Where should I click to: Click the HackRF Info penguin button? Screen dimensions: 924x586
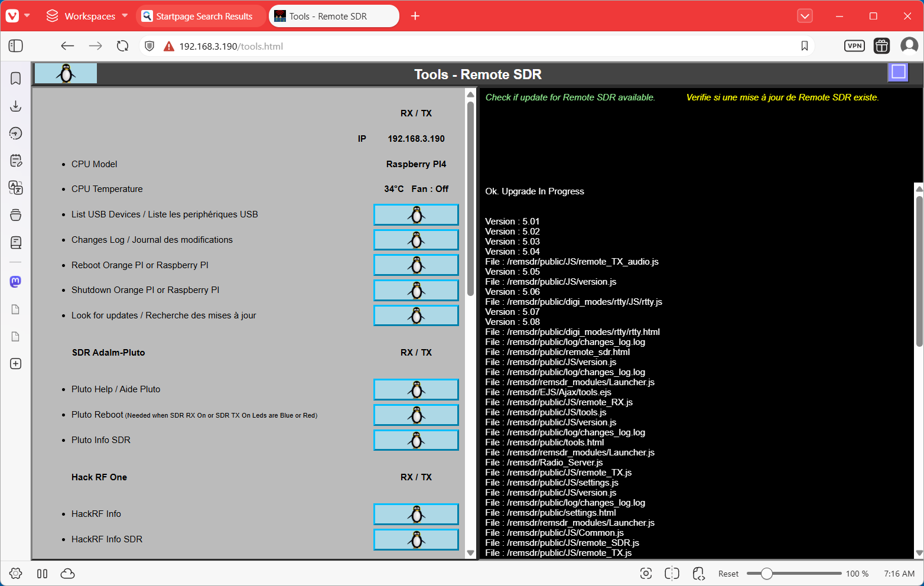416,515
